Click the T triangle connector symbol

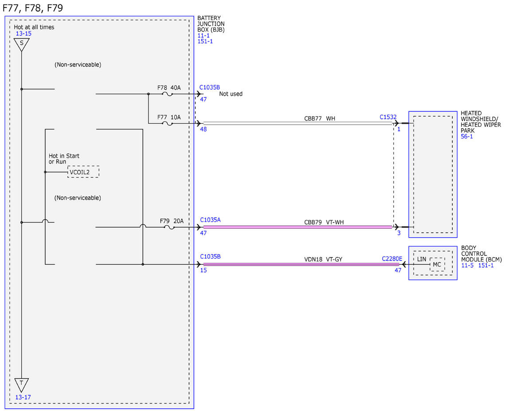(21, 384)
